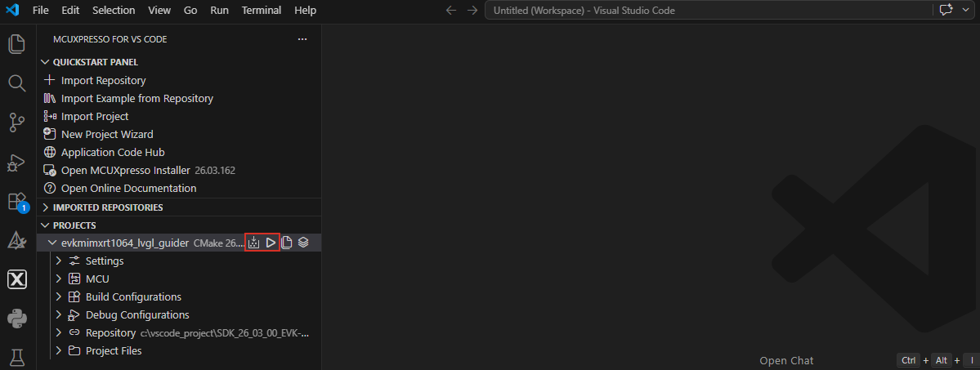This screenshot has height=370, width=980.
Task: Open Source Control view in activity bar
Action: (x=17, y=123)
